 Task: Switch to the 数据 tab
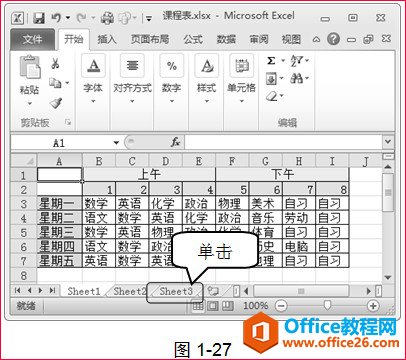pos(226,39)
